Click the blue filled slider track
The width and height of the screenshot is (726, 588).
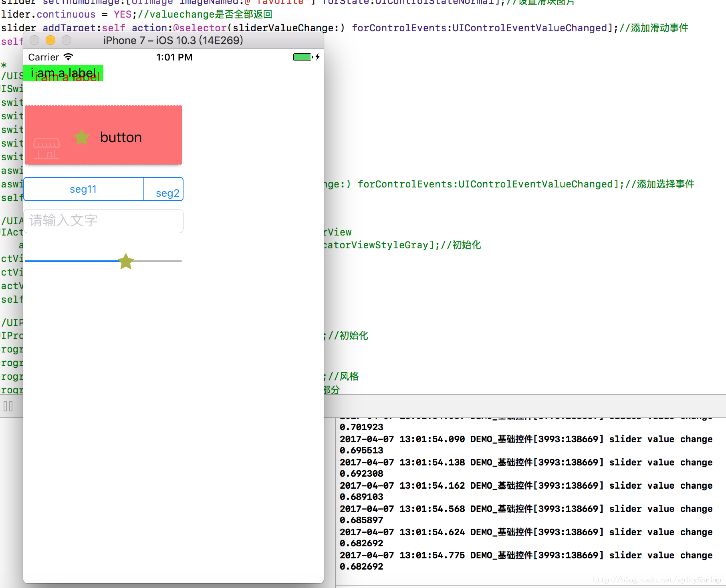pyautogui.click(x=71, y=261)
